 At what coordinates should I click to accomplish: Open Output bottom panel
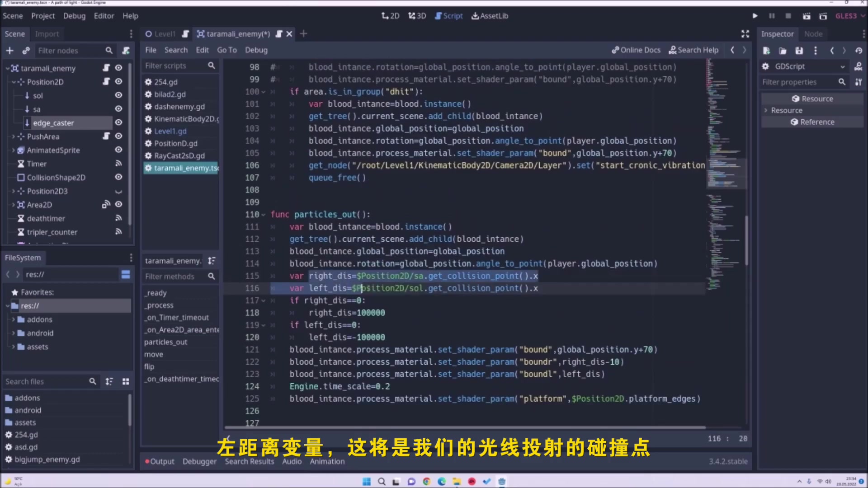point(160,461)
